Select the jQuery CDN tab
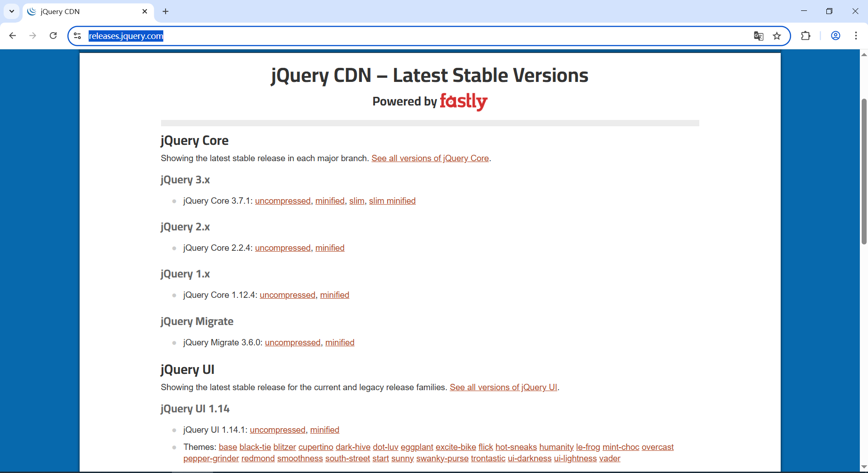The width and height of the screenshot is (868, 473). pos(88,11)
